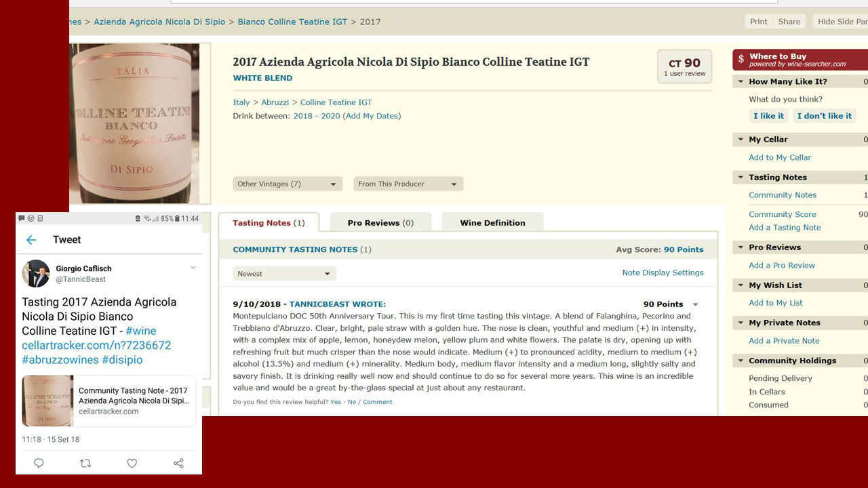Click the Add a Tasting Note link
Screen dimensions: 868x488
(785, 228)
